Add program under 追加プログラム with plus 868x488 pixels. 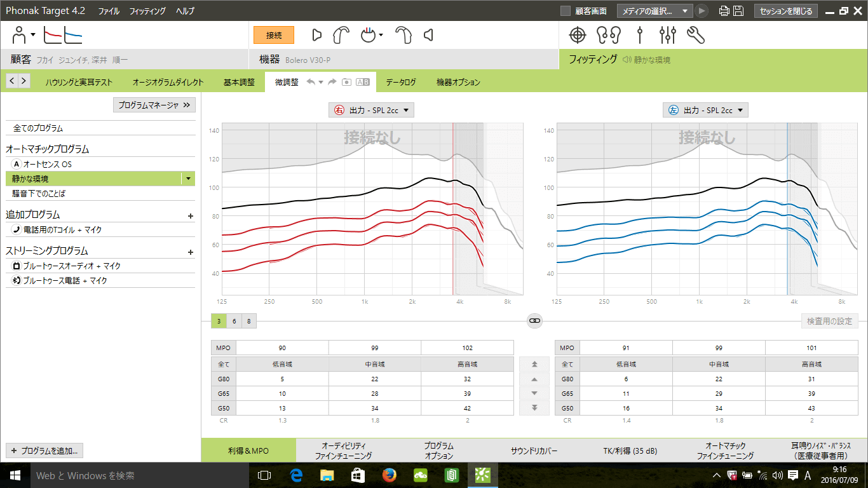coord(191,215)
